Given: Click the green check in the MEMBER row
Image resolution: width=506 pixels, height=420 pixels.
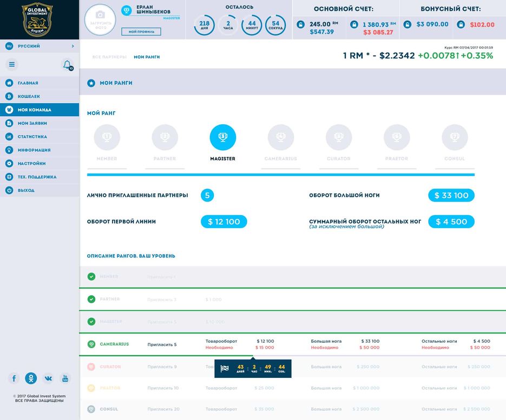Looking at the screenshot, I should click(x=91, y=277).
